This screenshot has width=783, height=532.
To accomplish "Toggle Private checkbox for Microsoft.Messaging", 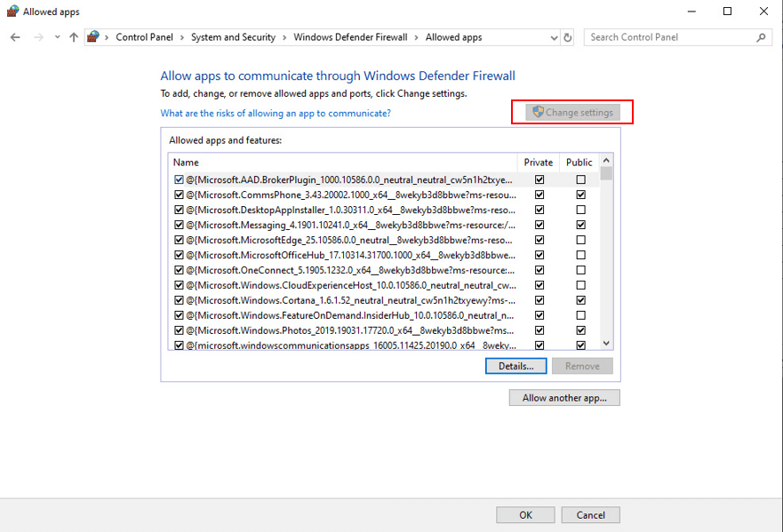I will 539,225.
